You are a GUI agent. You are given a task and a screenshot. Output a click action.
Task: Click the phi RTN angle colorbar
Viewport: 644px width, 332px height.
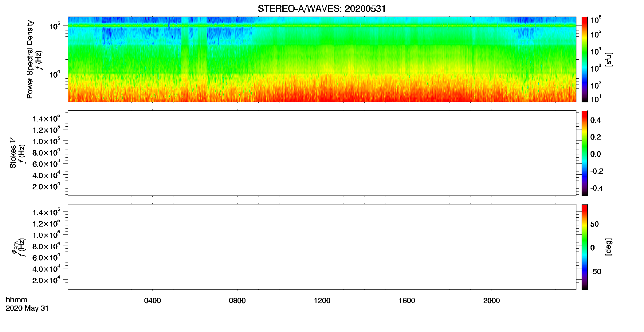point(585,247)
